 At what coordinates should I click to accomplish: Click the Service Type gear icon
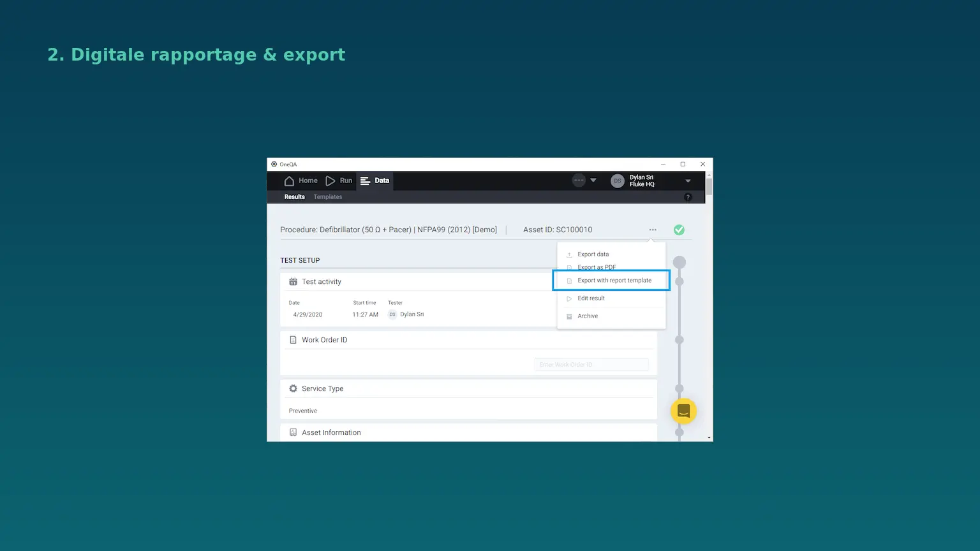293,388
